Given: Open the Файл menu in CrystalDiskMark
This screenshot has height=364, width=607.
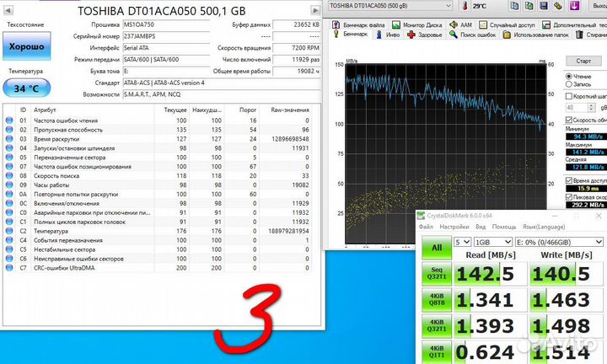Looking at the screenshot, I should tap(426, 227).
